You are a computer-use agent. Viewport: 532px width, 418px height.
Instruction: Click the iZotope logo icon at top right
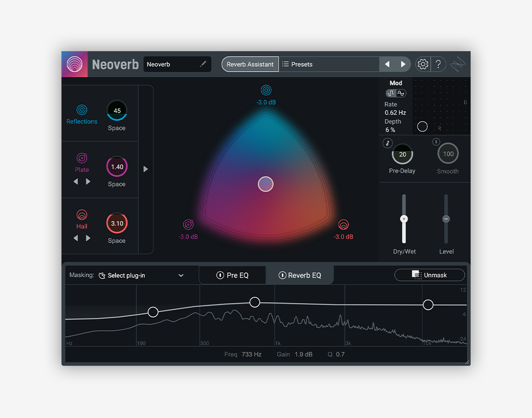458,64
